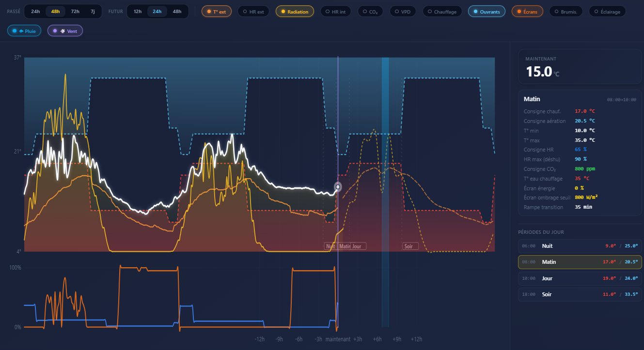Select the Matin period row
The width and height of the screenshot is (644, 350).
(x=580, y=262)
